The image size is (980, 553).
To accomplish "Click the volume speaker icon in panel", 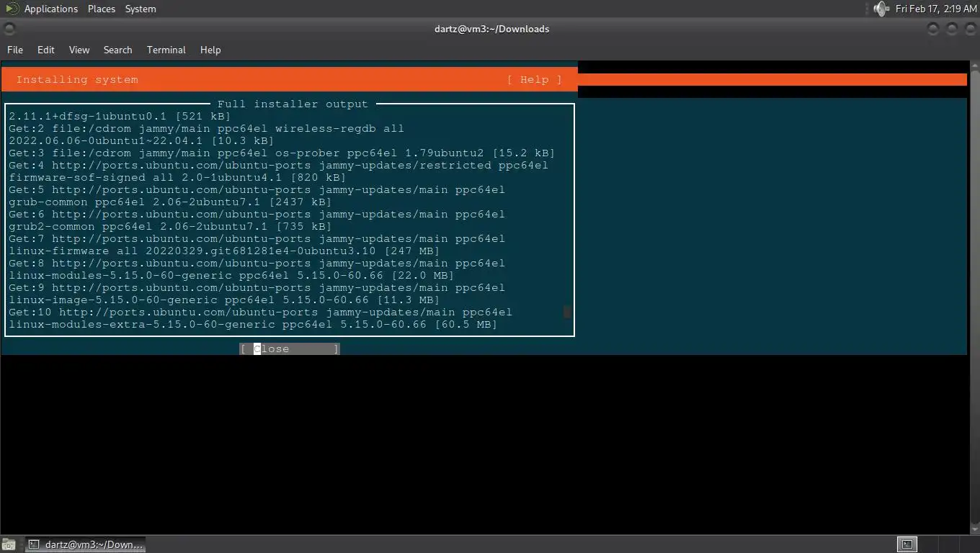I will 881,9.
